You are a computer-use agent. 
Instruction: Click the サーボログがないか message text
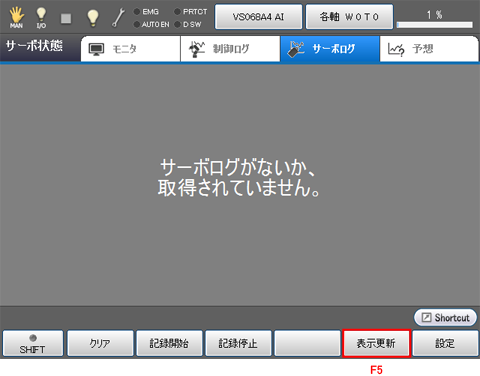(238, 177)
